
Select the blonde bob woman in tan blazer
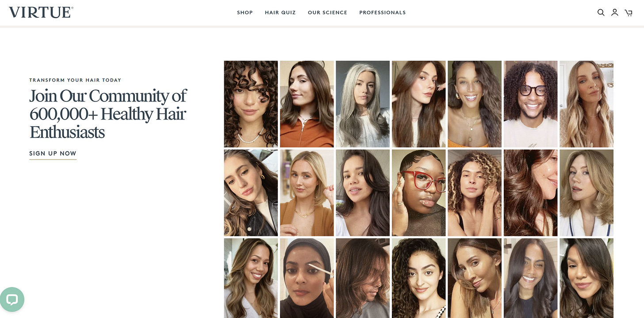[x=307, y=193]
